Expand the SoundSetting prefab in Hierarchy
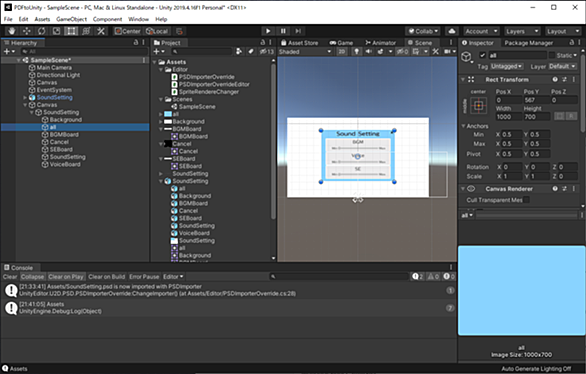 click(25, 98)
